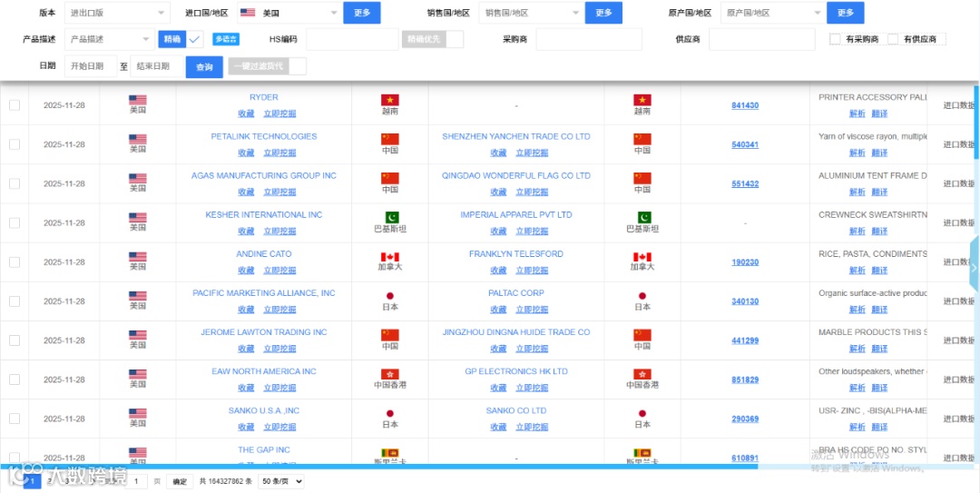Click 收藏 under KESHER INTERNATIONAL INC

(246, 231)
